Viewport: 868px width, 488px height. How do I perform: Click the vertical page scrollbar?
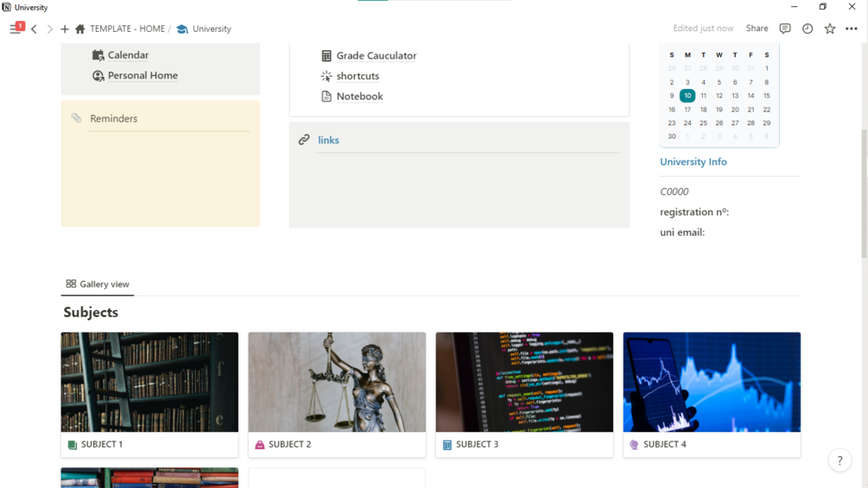click(865, 193)
